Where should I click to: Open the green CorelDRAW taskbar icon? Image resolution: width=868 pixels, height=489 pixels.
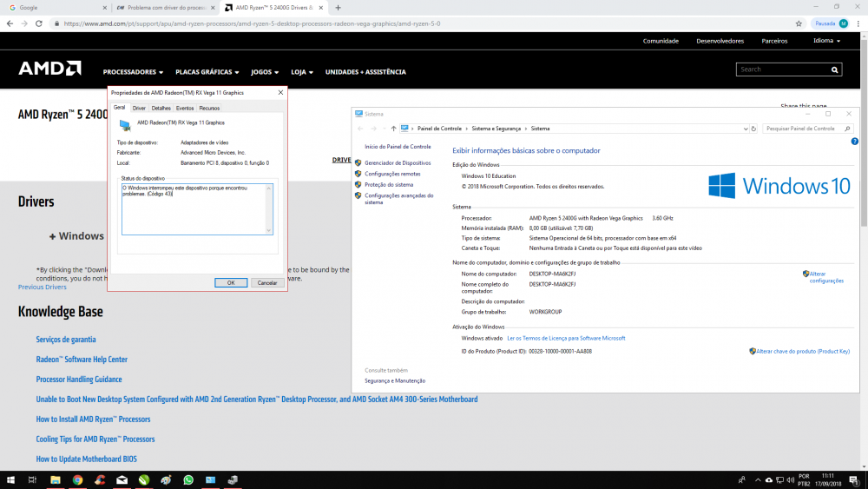pos(144,480)
